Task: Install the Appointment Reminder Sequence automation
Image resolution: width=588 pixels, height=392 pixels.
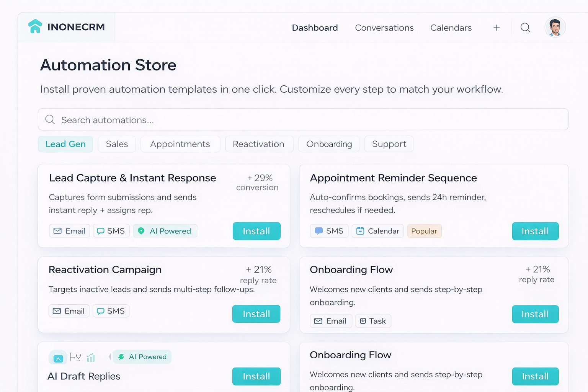Action: (x=535, y=231)
